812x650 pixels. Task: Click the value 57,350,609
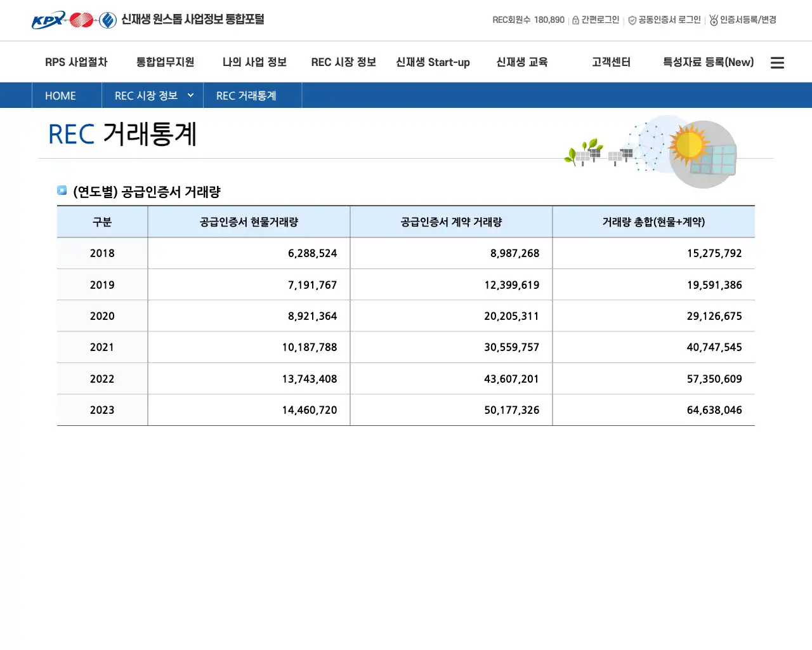pyautogui.click(x=714, y=379)
